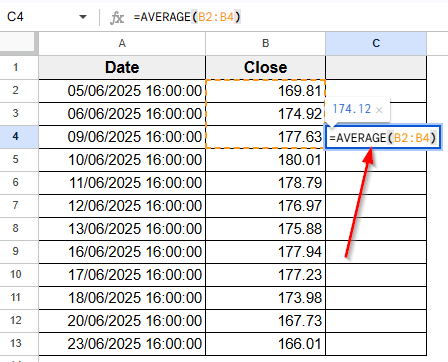Click cell with 18/06/2025 16:00:00
The image size is (448, 362).
click(122, 298)
